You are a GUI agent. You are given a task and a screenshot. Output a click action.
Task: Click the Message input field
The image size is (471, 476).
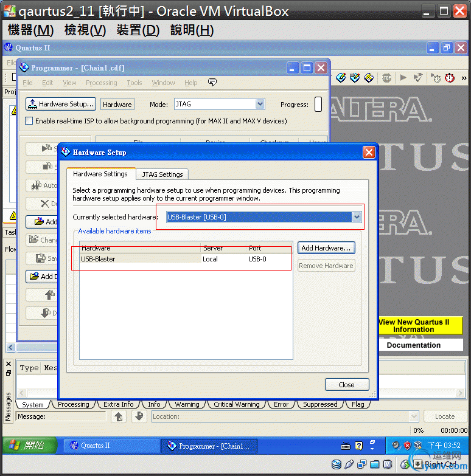[61, 416]
